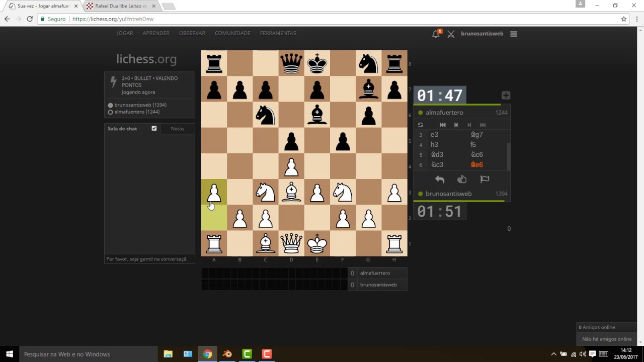Open the taskbar clock and date

coord(625,354)
